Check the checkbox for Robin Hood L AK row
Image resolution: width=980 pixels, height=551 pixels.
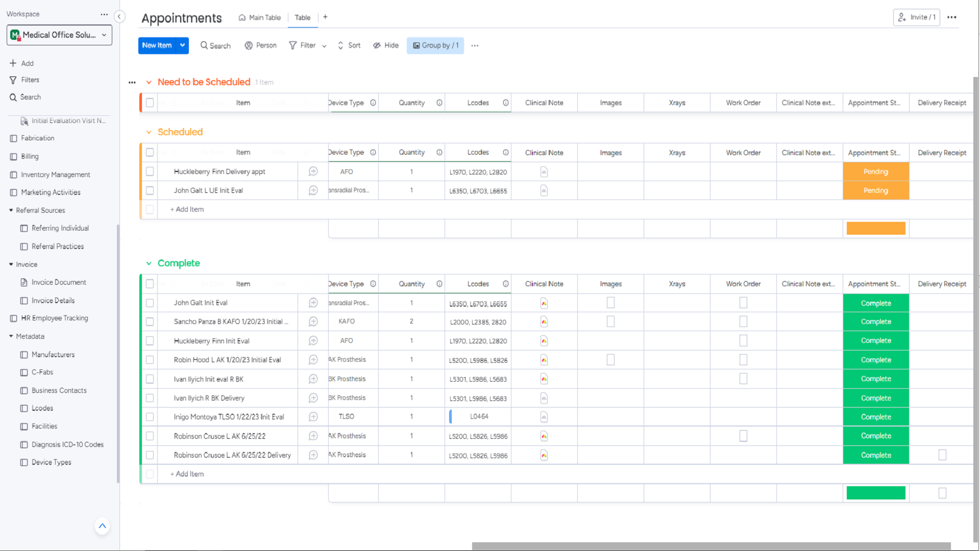pyautogui.click(x=150, y=360)
